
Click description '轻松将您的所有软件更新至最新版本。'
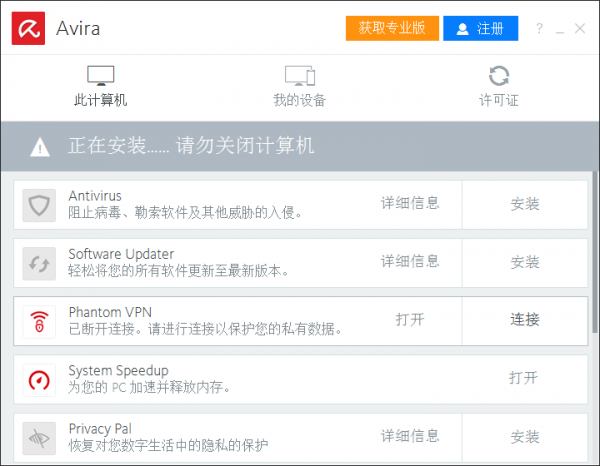pos(178,271)
